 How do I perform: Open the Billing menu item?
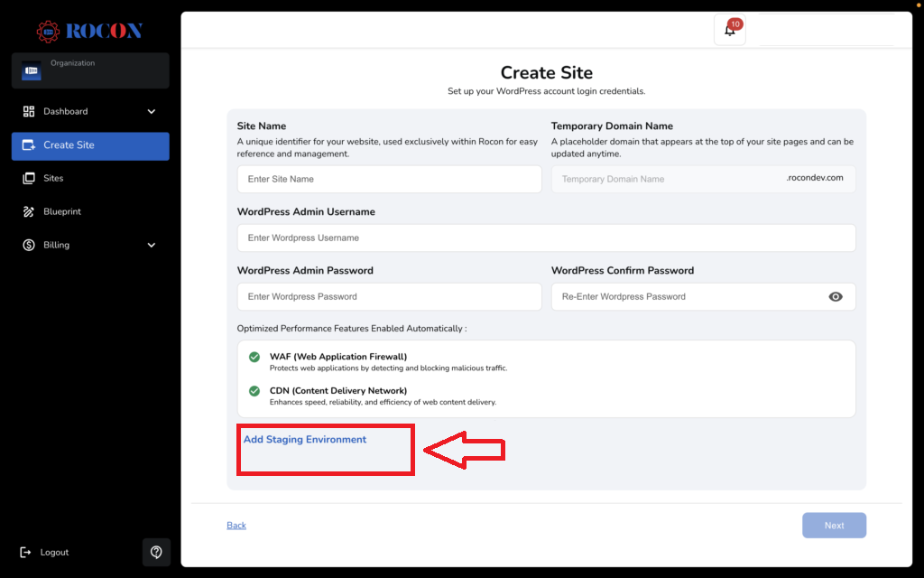[90, 245]
